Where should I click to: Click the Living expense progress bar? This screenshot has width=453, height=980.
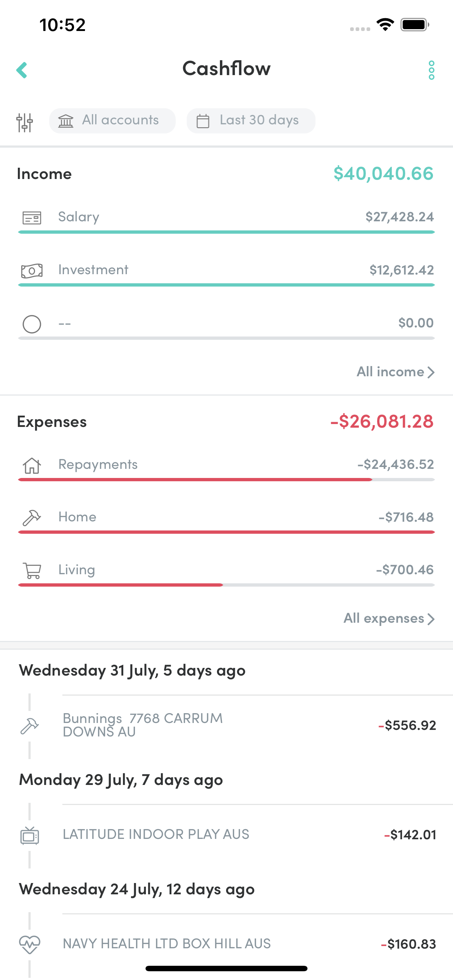pos(226,585)
